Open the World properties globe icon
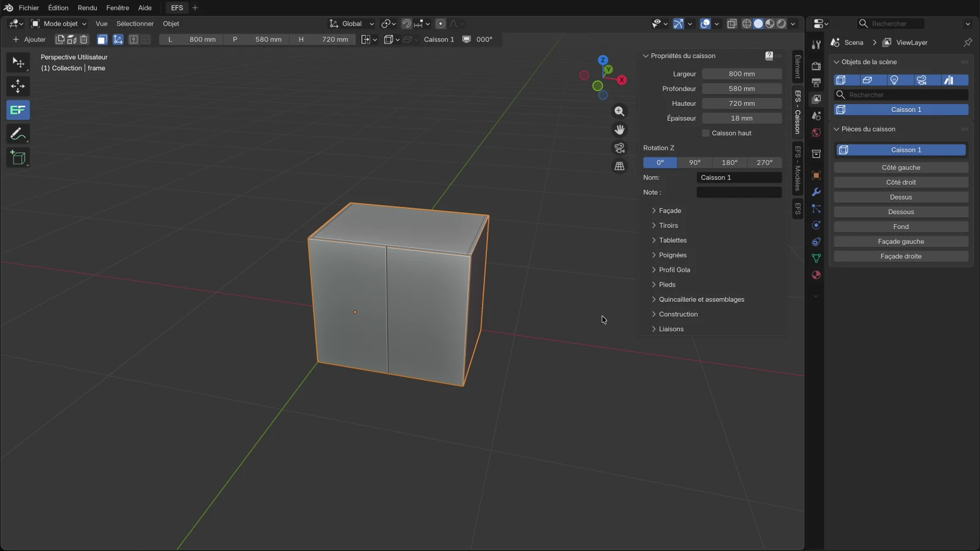This screenshot has width=980, height=551. pos(816,133)
